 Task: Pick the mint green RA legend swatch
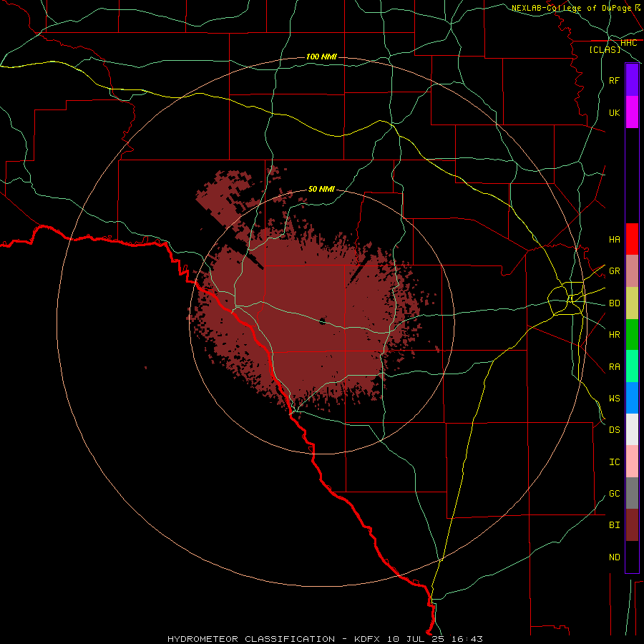[632, 366]
